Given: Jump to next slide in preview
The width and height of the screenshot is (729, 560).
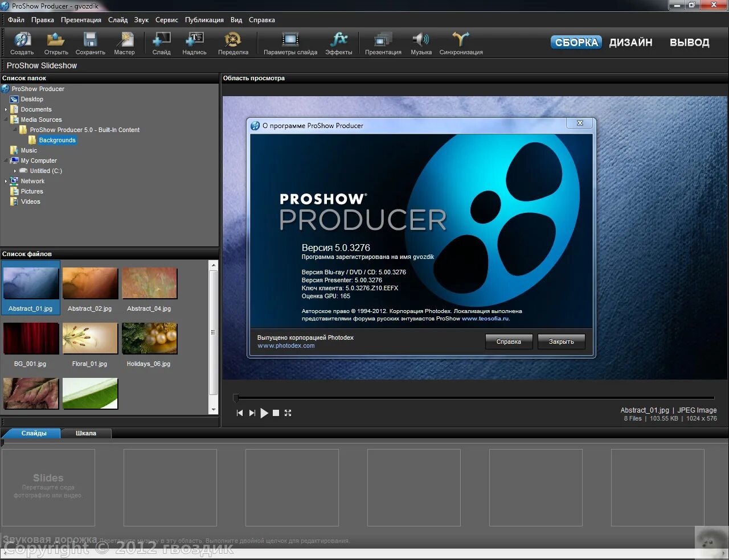Looking at the screenshot, I should pyautogui.click(x=252, y=413).
